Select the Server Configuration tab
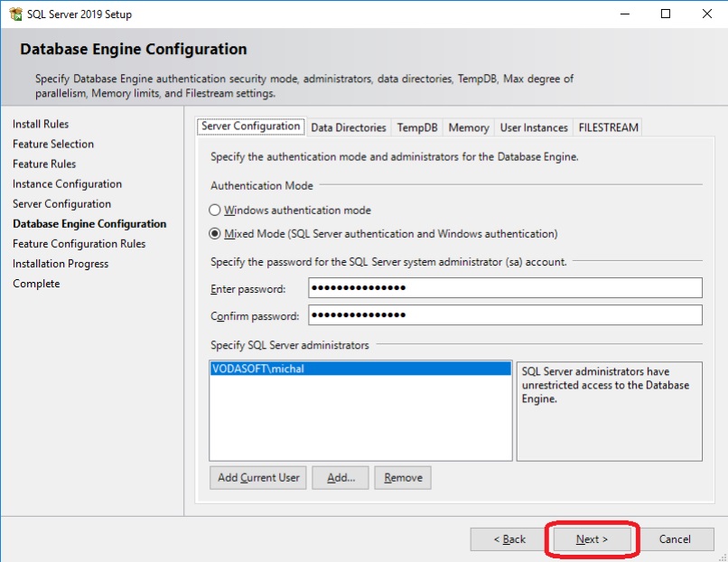The height and width of the screenshot is (562, 728). pos(250,126)
